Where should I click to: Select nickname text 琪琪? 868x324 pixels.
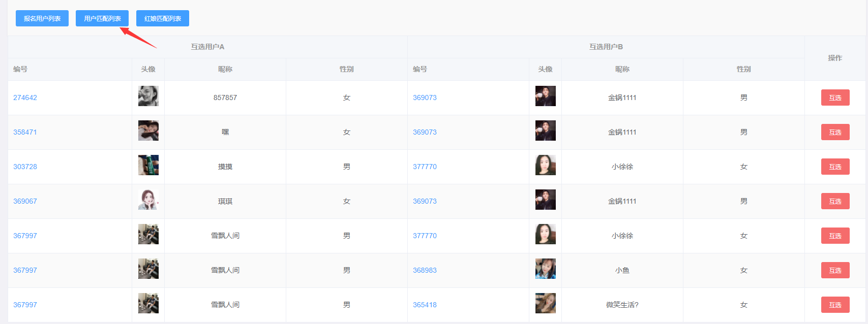point(225,201)
